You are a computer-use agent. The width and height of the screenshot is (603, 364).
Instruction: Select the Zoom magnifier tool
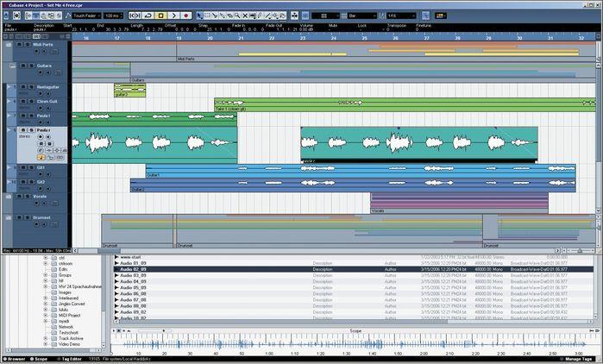(x=237, y=16)
